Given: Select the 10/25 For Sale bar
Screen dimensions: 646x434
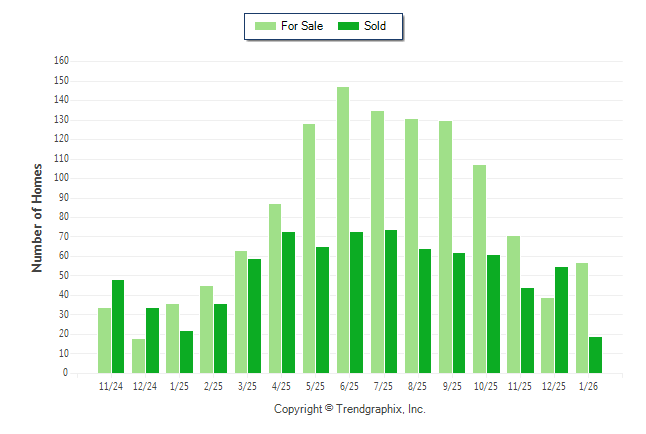Looking at the screenshot, I should [479, 268].
